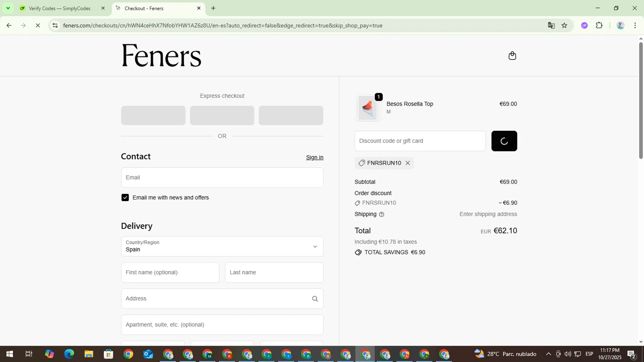
Task: Choose the first express checkout button
Action: click(x=153, y=115)
